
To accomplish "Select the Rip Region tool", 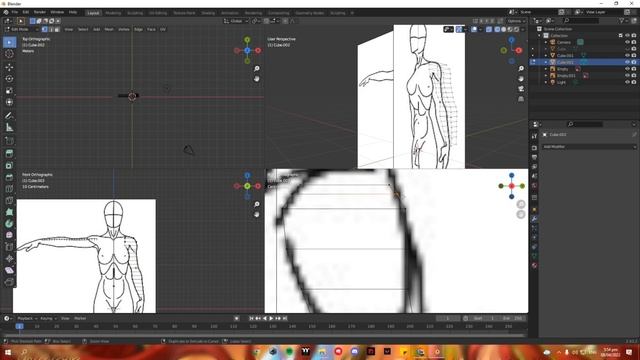I will point(9,282).
